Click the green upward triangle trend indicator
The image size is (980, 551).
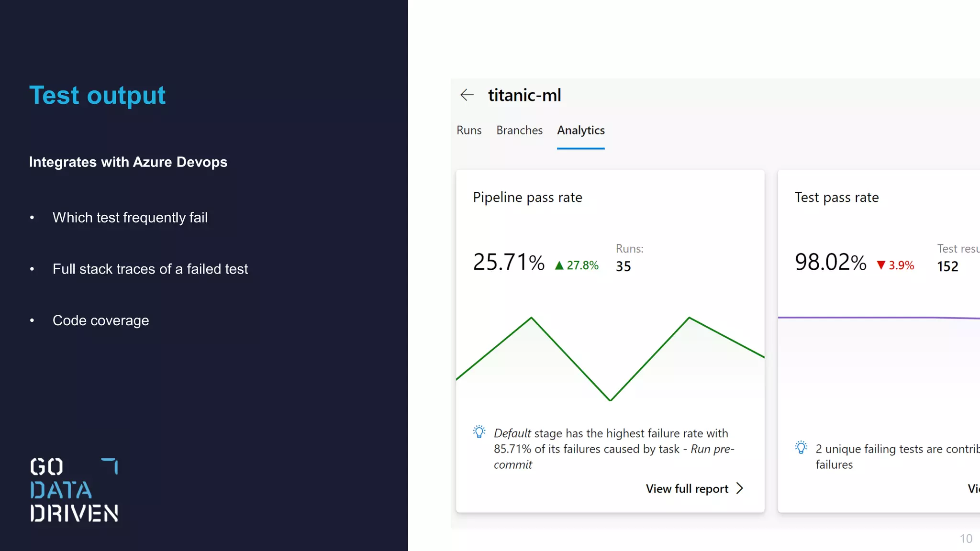click(x=559, y=265)
